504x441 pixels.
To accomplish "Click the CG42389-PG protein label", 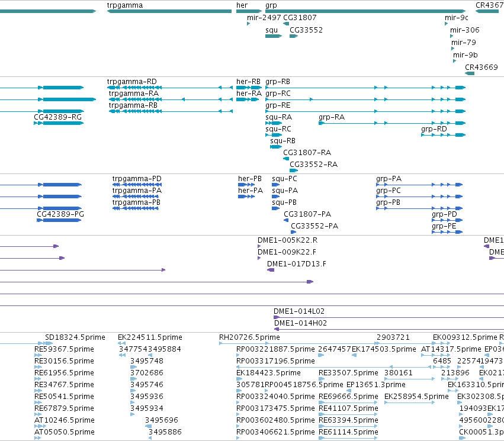I will pyautogui.click(x=60, y=214).
